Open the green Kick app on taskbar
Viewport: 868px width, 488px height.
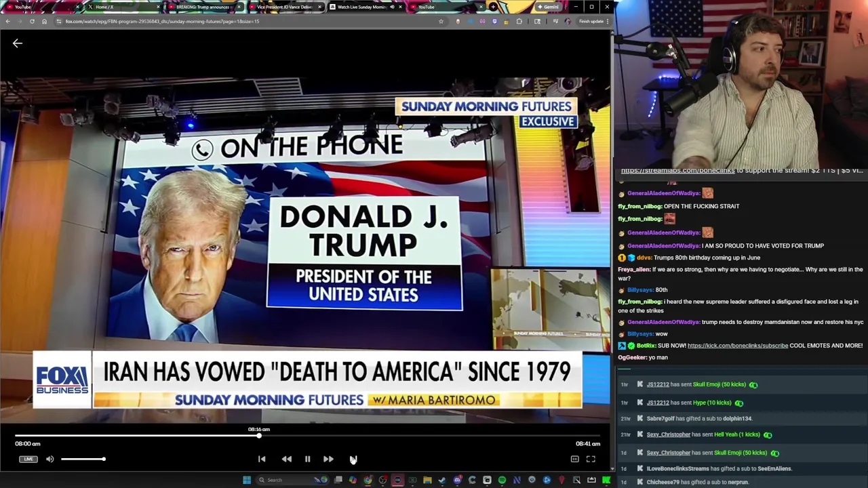coord(606,480)
